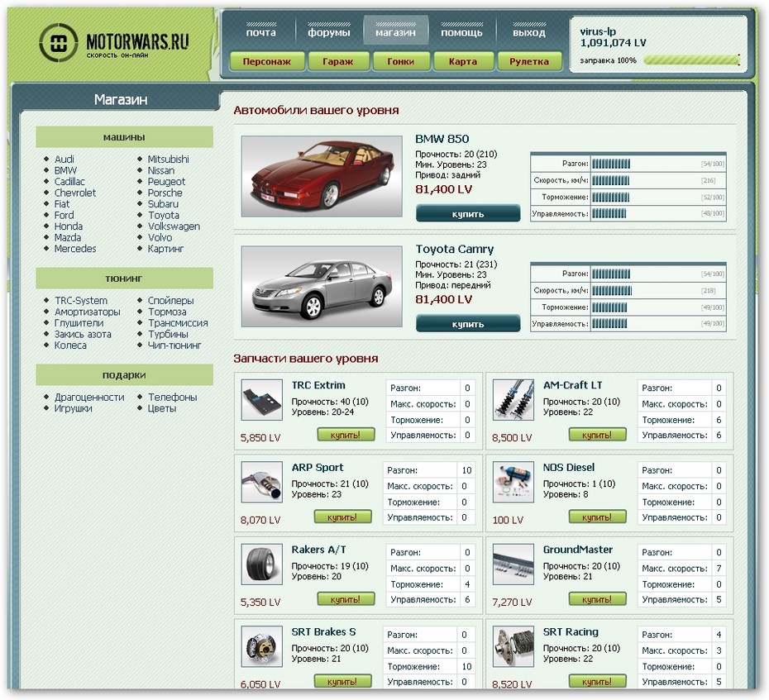769x700 pixels.
Task: Click the заправка 100% fuel bar
Action: (x=691, y=60)
